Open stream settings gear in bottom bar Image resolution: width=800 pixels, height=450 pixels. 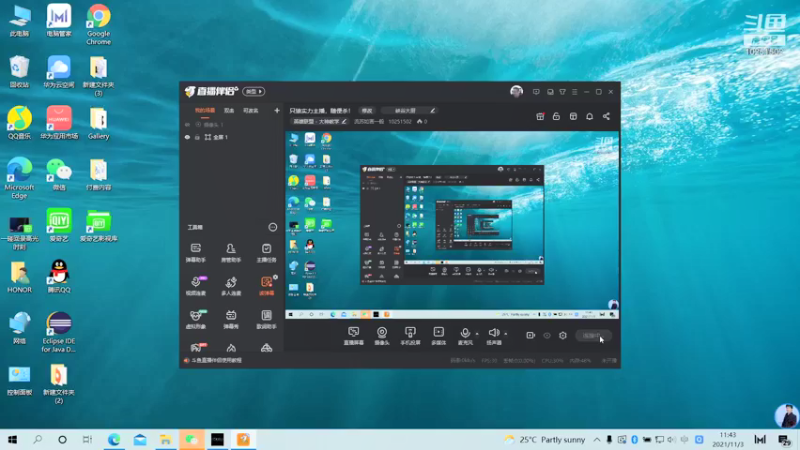click(x=563, y=335)
